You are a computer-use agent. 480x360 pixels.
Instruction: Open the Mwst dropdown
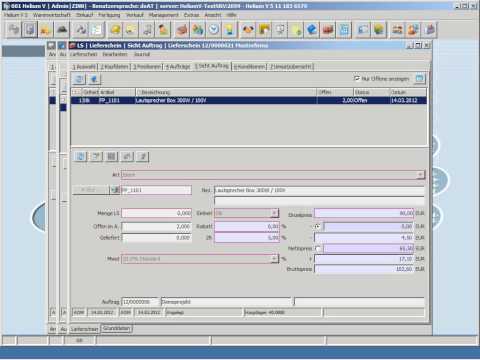274,259
